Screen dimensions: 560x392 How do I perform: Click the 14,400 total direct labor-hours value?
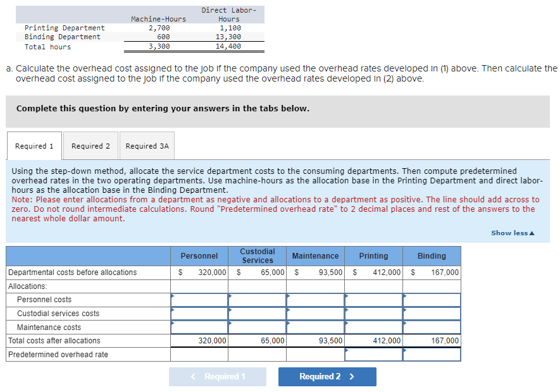228,46
